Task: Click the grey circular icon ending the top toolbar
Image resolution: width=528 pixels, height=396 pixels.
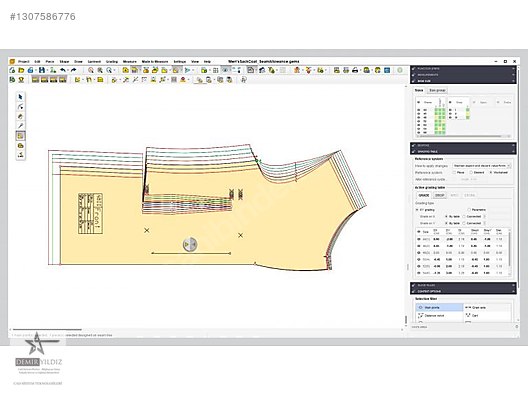Action: pos(400,70)
